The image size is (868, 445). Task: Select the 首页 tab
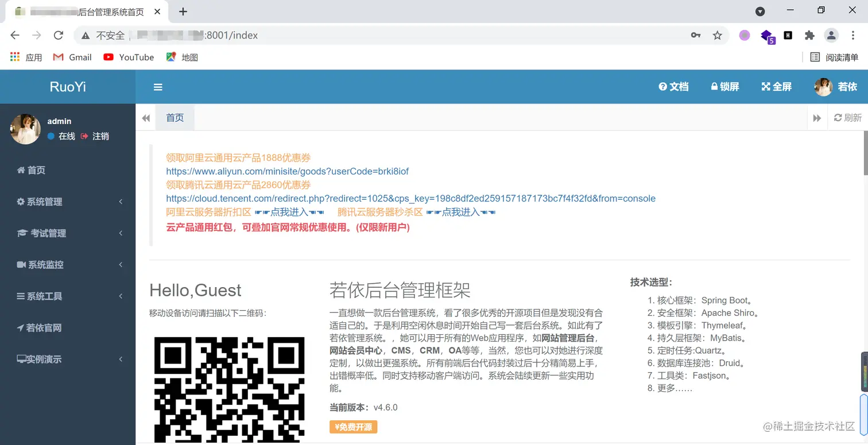click(175, 118)
